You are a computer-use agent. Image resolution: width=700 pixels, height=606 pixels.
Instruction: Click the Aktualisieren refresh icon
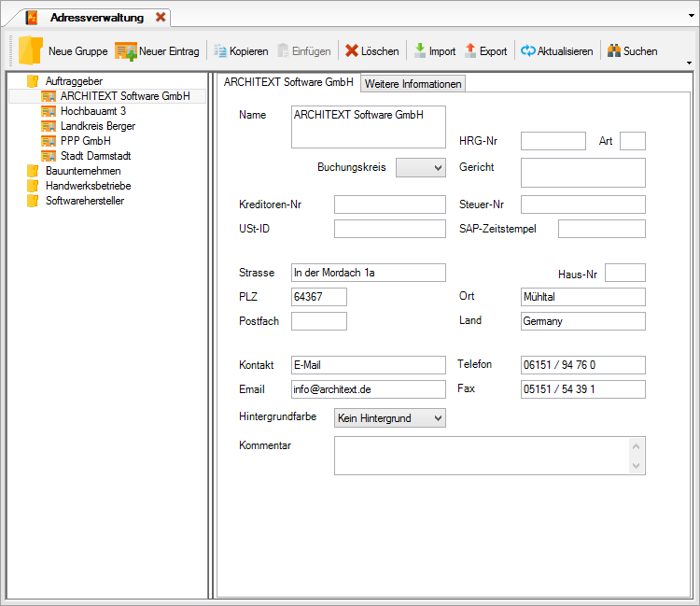coord(528,51)
